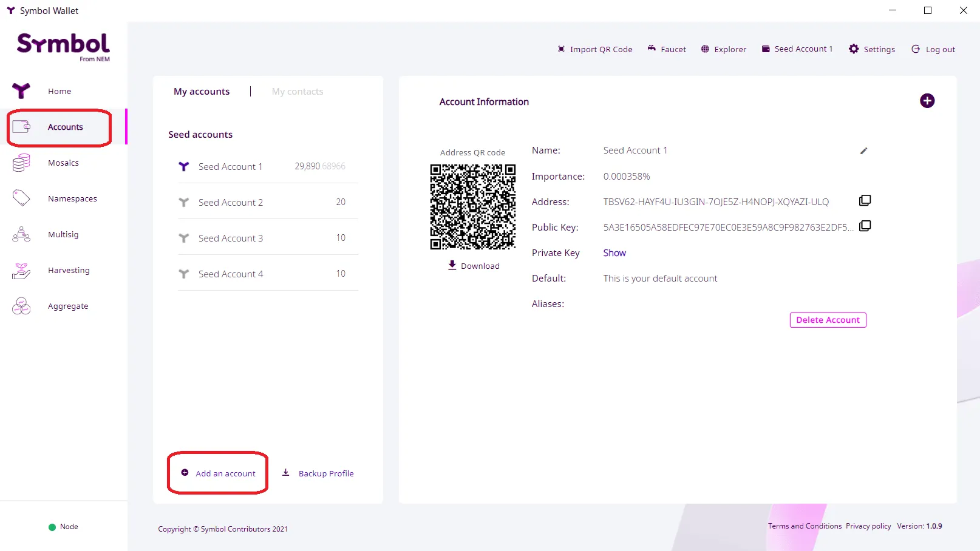Edit the account name with the pencil icon
Viewport: 980px width, 551px height.
click(x=863, y=151)
